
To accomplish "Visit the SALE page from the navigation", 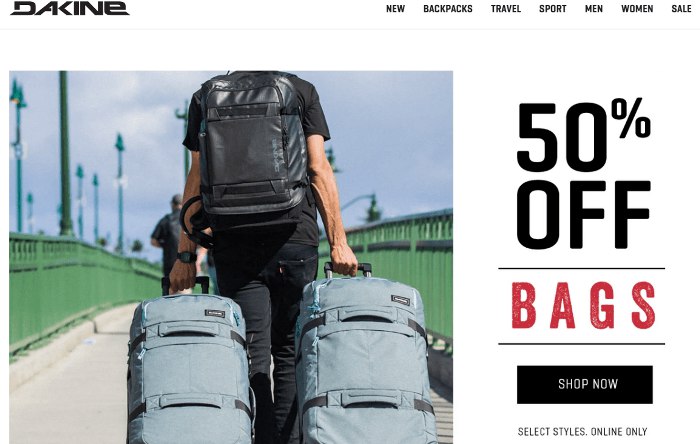I will 681,9.
